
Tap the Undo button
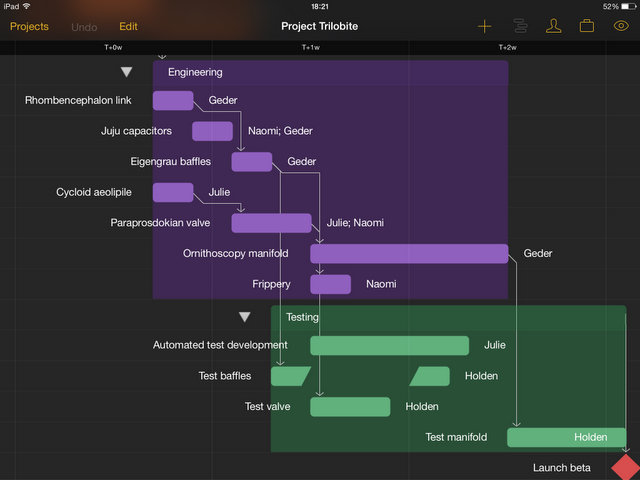tap(84, 27)
